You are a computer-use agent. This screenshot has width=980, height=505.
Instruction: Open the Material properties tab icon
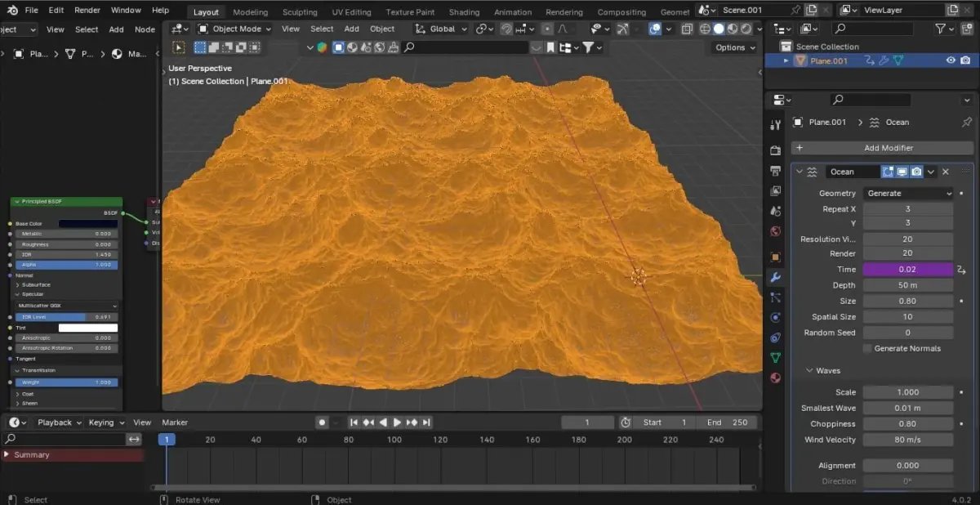776,378
